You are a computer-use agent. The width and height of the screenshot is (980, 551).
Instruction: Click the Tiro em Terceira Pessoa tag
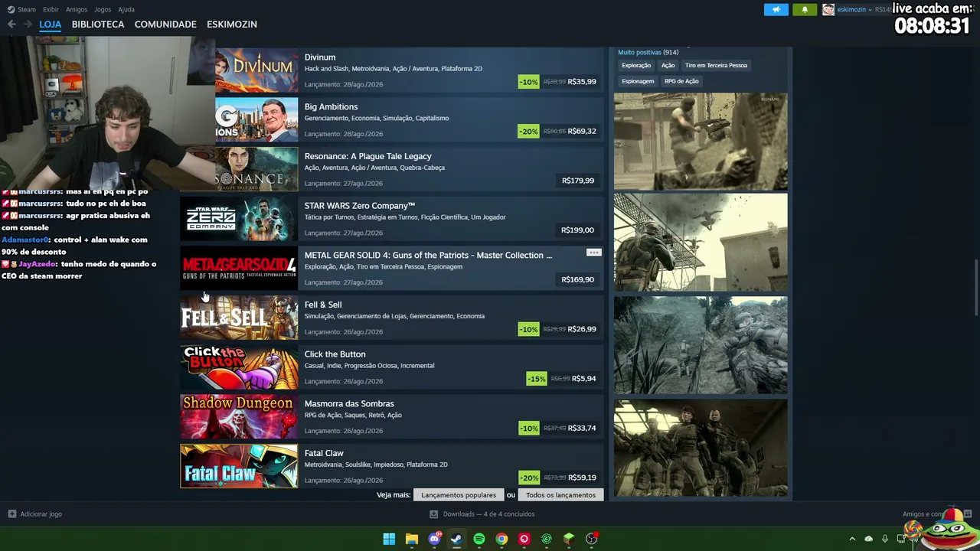click(x=716, y=66)
